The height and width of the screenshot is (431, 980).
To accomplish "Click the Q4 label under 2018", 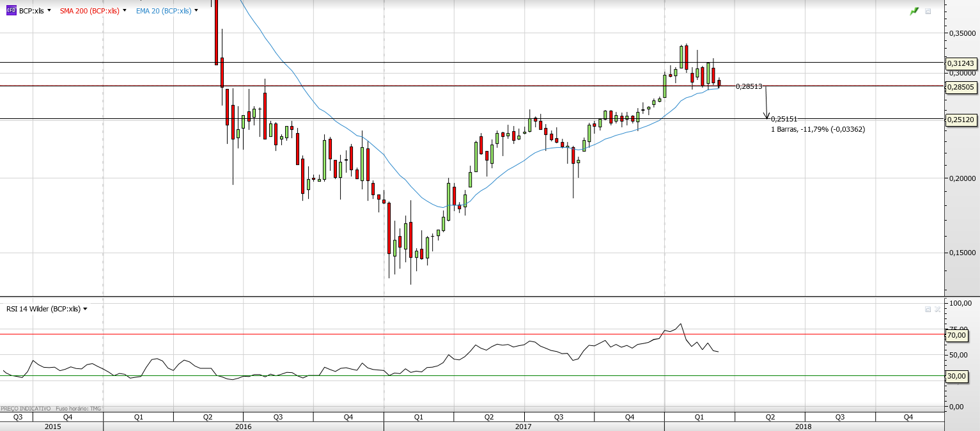I will point(908,417).
